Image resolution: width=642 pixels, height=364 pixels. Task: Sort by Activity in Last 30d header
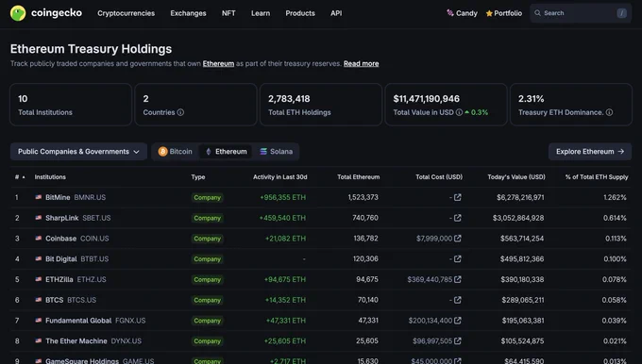point(280,177)
